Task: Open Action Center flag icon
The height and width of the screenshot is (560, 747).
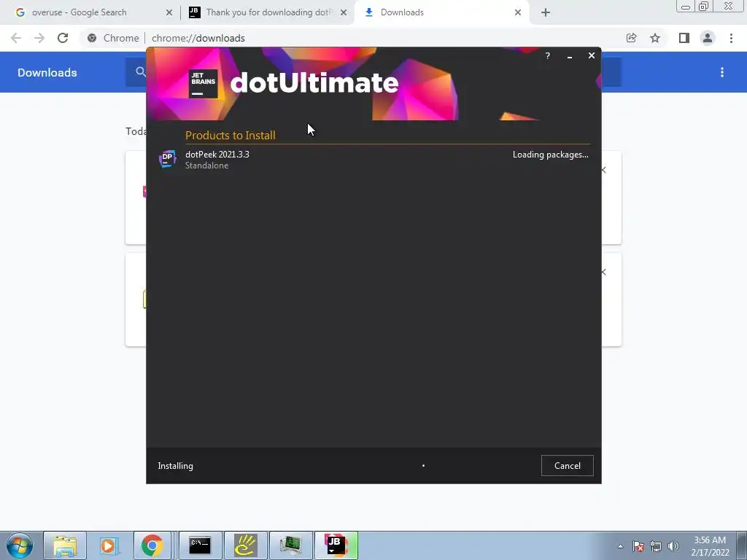Action: (638, 546)
